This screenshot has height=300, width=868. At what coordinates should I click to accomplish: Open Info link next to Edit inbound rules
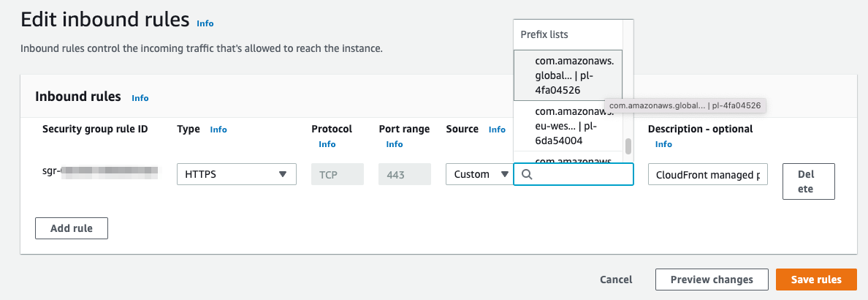(205, 23)
